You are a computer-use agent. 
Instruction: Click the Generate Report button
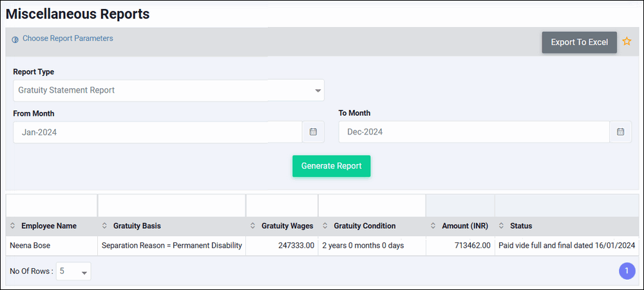[x=332, y=166]
